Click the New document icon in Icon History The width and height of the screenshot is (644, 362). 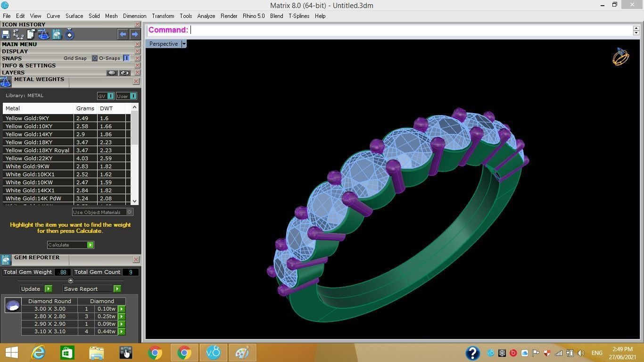point(31,34)
